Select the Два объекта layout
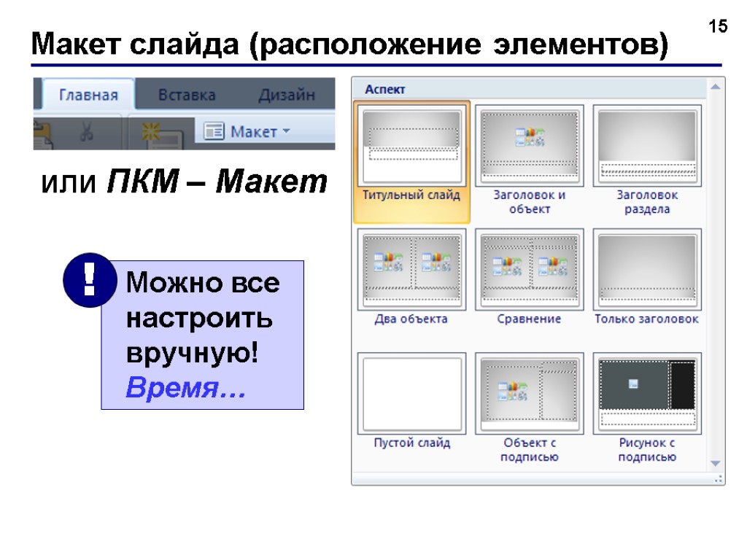 [411, 277]
